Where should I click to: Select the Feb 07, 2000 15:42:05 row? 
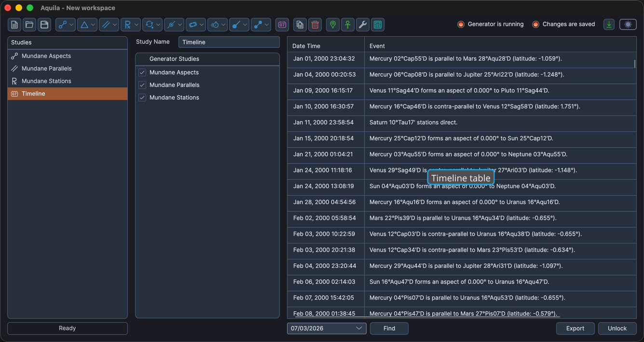click(462, 298)
